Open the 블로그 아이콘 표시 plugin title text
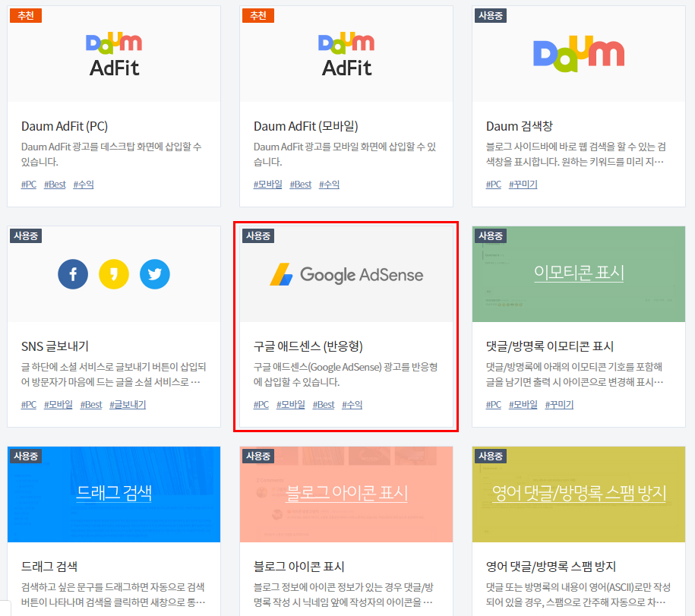 coord(299,567)
